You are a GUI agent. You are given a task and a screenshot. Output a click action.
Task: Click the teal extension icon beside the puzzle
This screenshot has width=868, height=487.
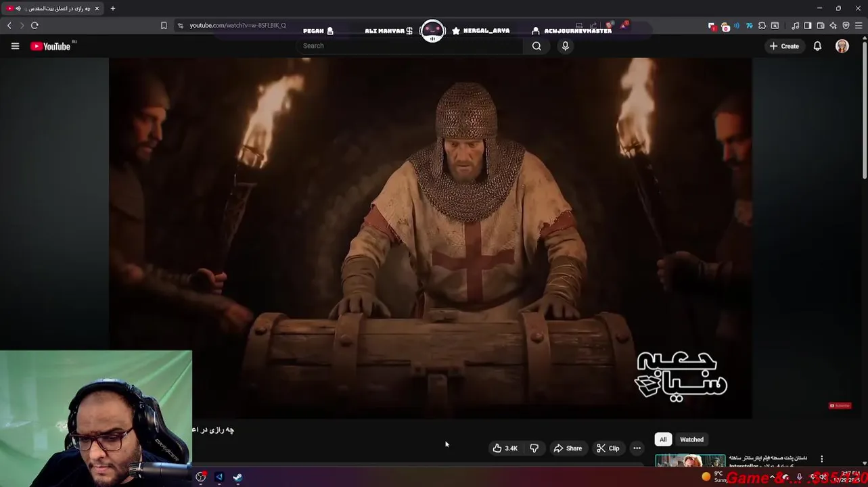click(750, 26)
